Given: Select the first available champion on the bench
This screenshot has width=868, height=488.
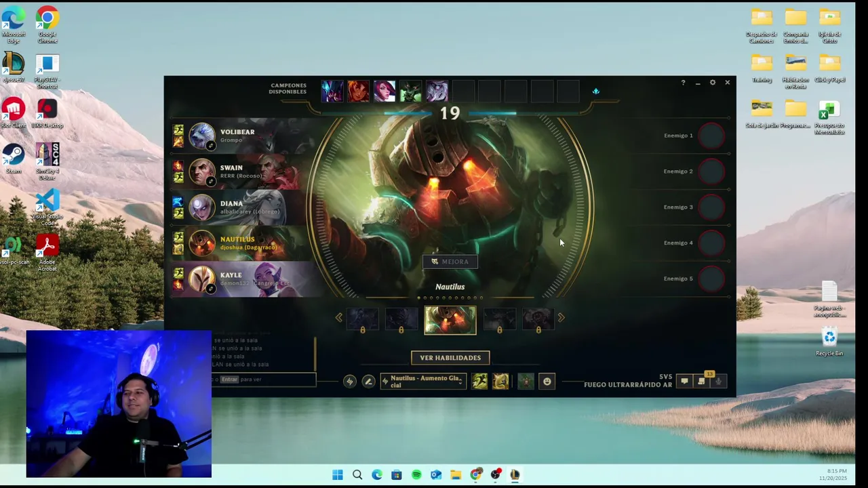Looking at the screenshot, I should point(332,91).
